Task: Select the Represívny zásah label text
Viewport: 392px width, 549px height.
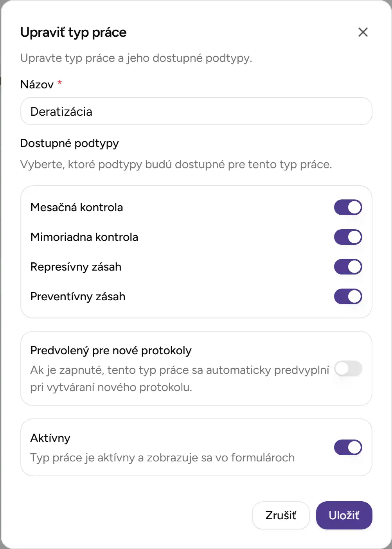Action: 76,266
